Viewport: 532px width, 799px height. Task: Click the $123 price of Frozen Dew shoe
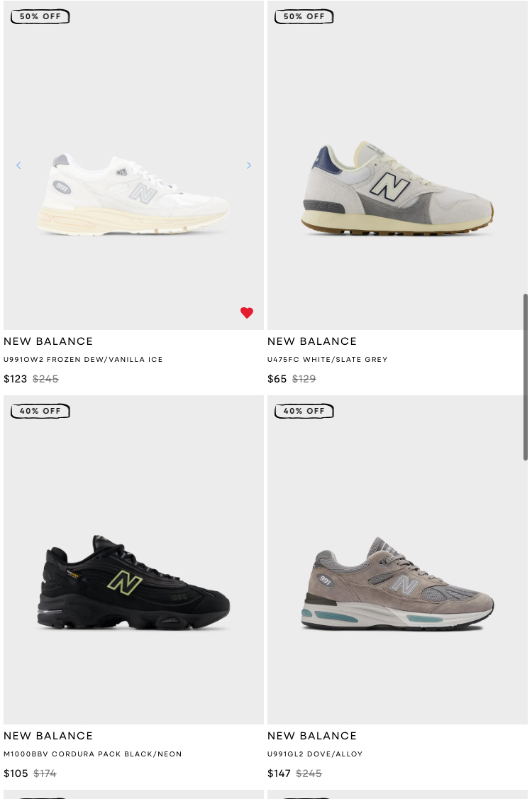(16, 379)
